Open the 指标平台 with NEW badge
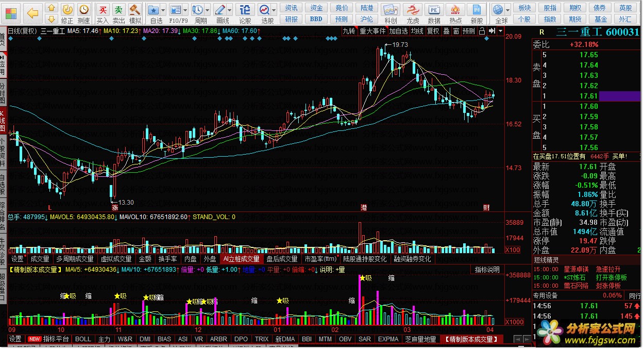Viewport: 644px width, 349px height. [x=49, y=339]
